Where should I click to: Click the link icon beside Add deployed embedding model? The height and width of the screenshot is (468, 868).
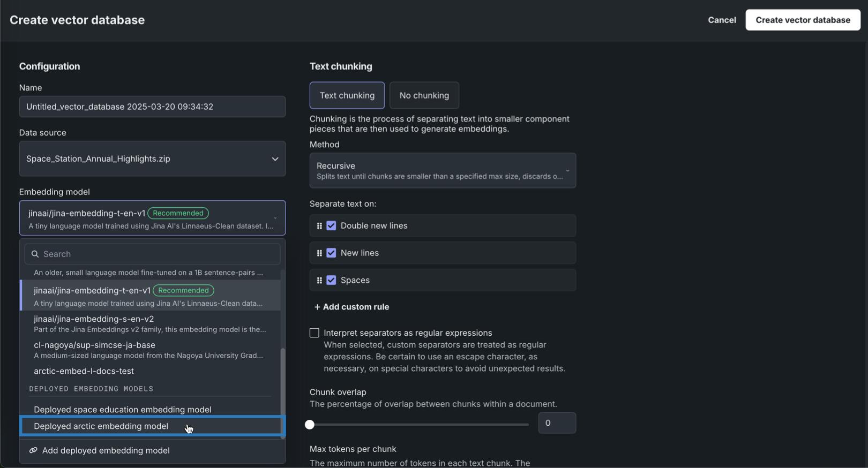pos(33,450)
